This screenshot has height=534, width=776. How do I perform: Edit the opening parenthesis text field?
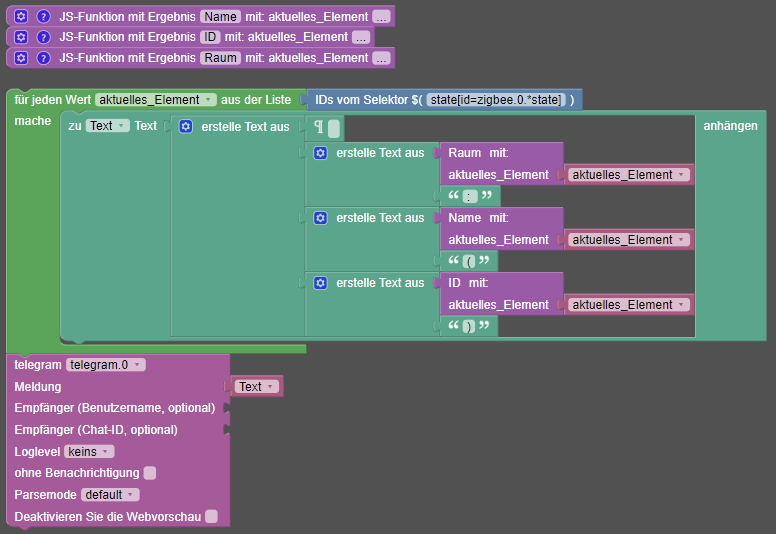point(469,261)
